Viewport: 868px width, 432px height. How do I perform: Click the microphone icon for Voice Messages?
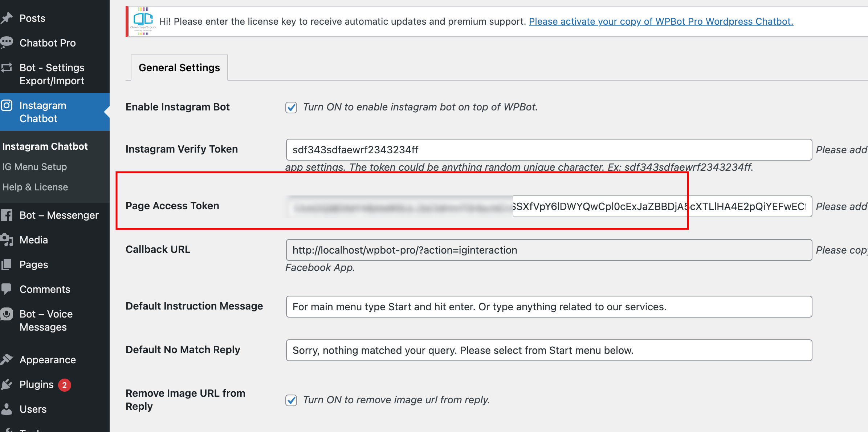pos(7,314)
